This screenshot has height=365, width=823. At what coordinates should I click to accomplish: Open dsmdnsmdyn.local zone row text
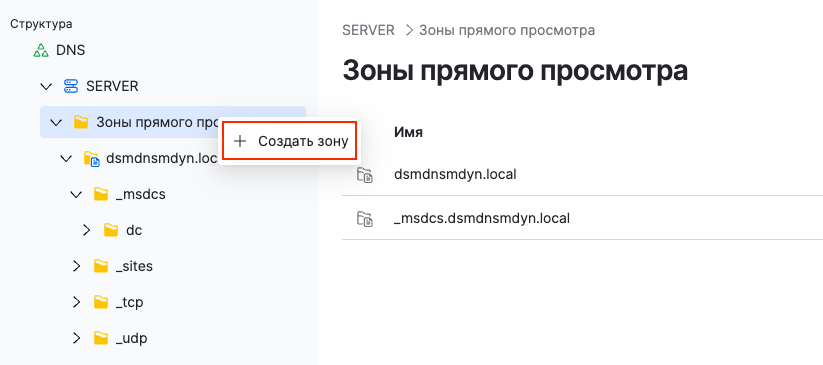pos(455,174)
